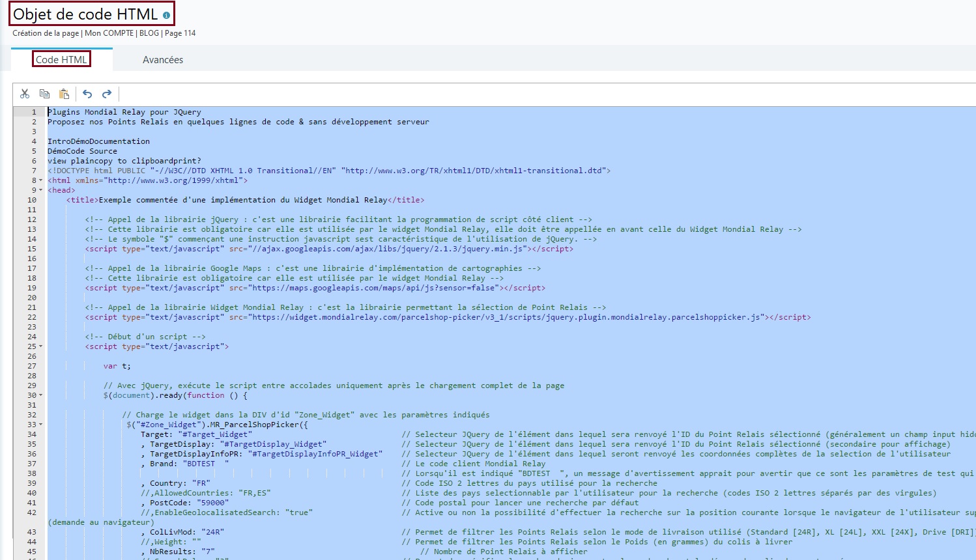
Task: Collapse the fold arrow on line 8 html tag
Action: [x=41, y=180]
